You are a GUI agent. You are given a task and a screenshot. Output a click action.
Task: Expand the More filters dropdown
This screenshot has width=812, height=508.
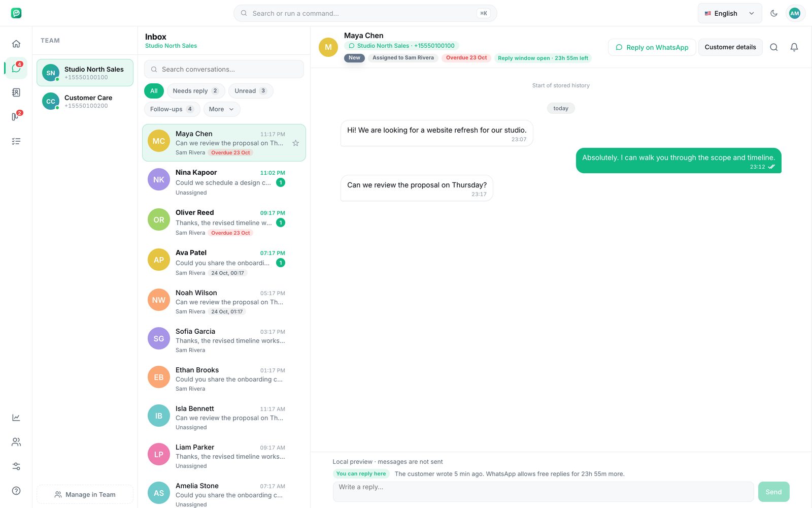pyautogui.click(x=222, y=109)
